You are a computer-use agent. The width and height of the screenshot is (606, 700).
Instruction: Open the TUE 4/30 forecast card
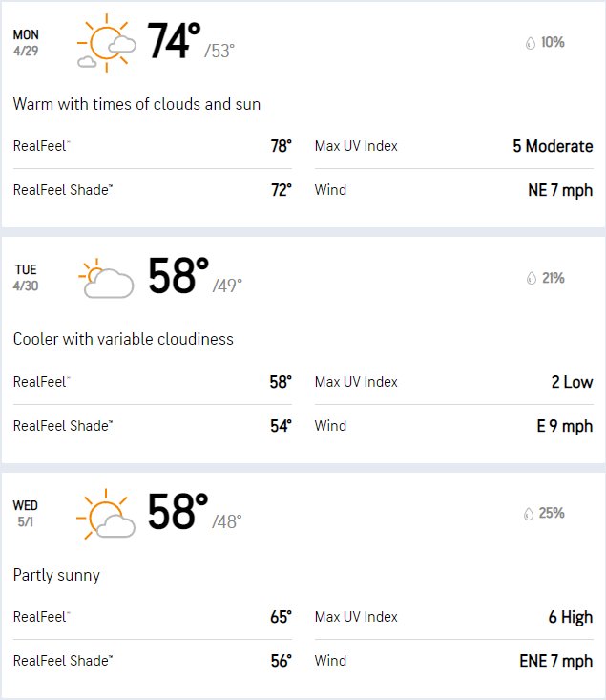tap(303, 350)
